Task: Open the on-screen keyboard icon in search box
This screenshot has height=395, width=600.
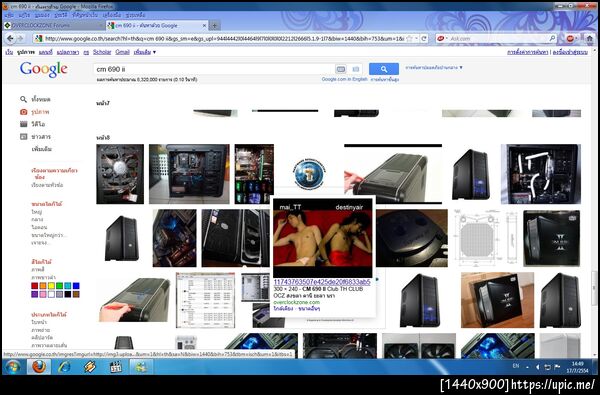Action: click(x=341, y=69)
